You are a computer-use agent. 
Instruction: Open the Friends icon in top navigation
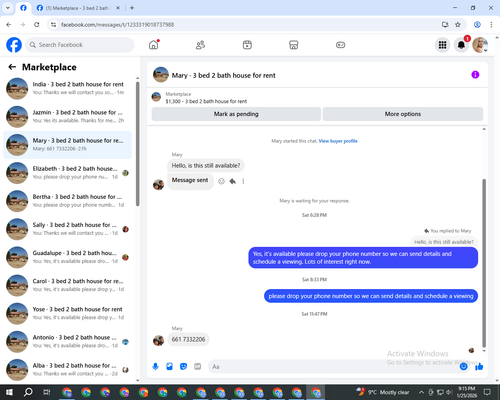click(x=200, y=45)
